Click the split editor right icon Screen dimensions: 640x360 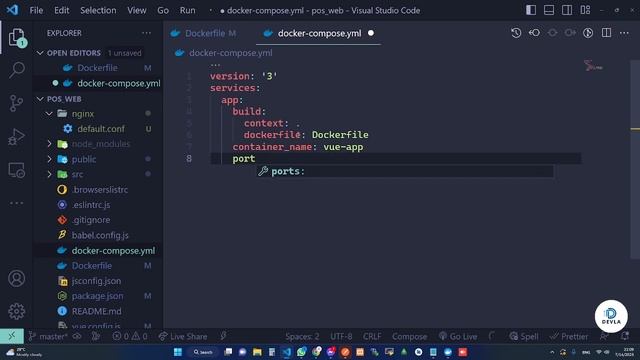tap(606, 33)
